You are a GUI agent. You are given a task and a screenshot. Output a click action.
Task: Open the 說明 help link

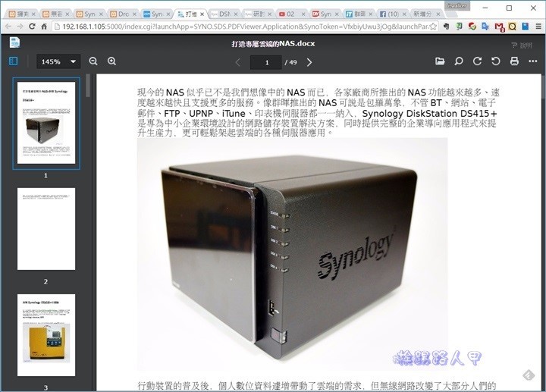click(x=522, y=45)
